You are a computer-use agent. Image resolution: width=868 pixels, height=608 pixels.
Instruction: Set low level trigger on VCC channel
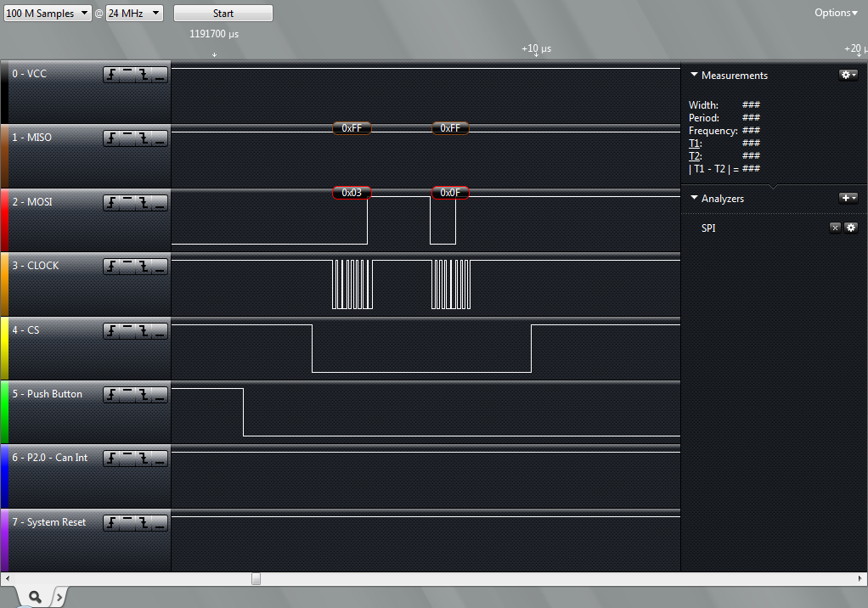click(160, 75)
